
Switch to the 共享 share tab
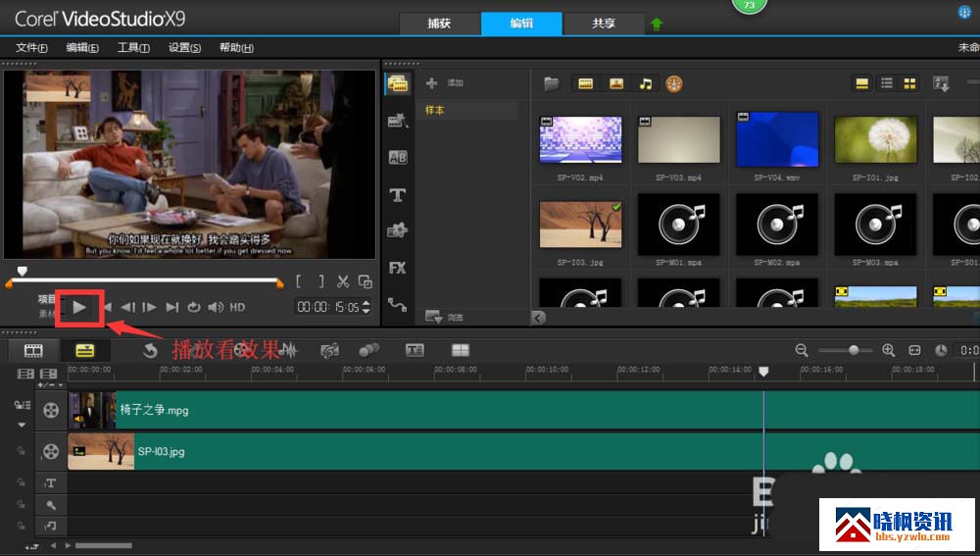click(604, 24)
